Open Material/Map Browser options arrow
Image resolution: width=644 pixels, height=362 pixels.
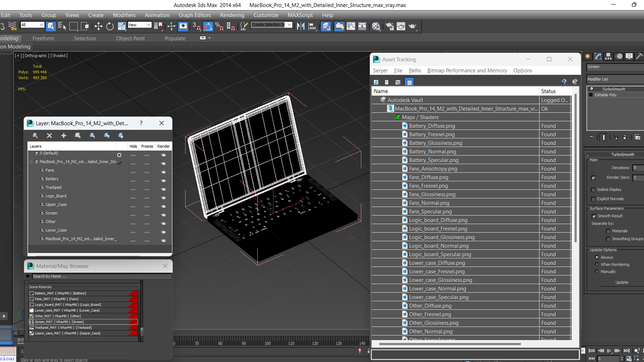tap(28, 277)
